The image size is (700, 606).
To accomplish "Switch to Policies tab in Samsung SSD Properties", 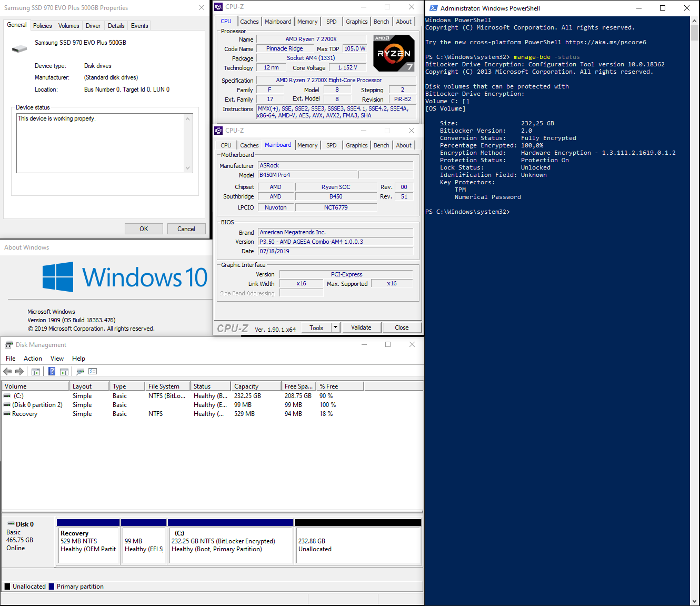I will pos(43,26).
